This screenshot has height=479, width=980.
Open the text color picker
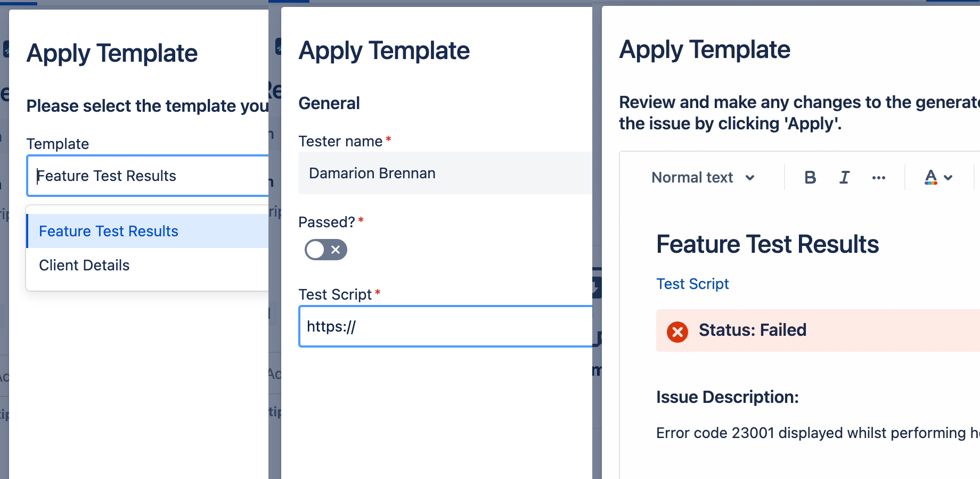(x=930, y=177)
